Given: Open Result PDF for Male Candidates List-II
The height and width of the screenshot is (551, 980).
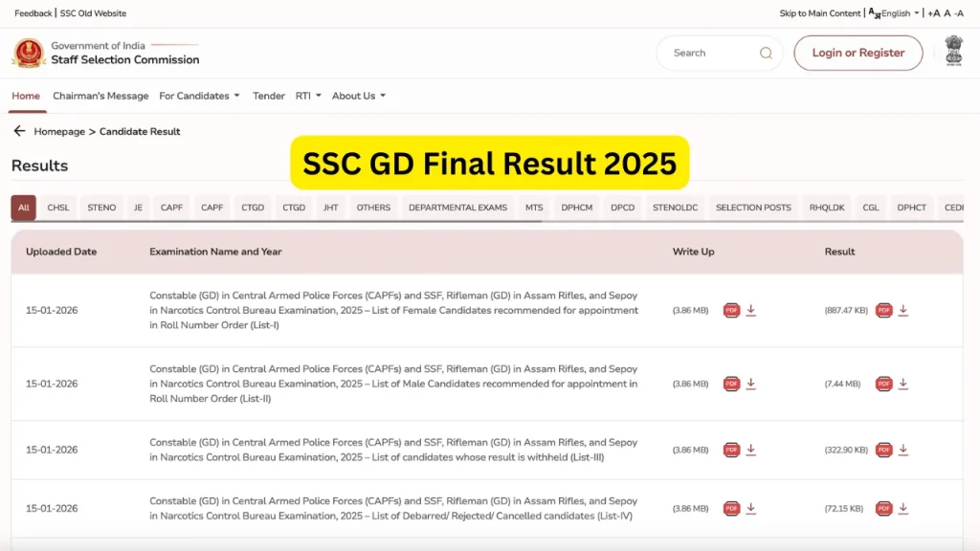Looking at the screenshot, I should click(x=883, y=384).
